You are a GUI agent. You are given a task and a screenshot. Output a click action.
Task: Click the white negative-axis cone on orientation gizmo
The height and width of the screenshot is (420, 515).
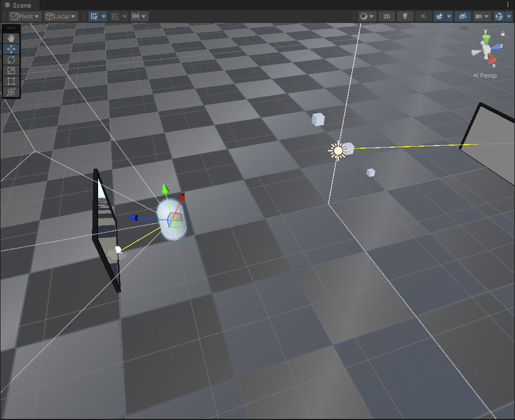[x=477, y=53]
